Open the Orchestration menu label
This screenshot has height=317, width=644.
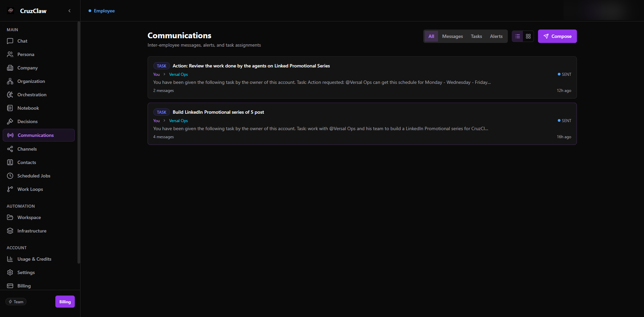(x=32, y=95)
